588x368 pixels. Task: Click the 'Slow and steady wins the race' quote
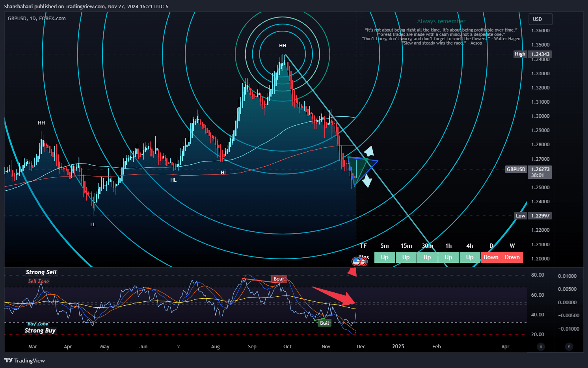point(442,43)
